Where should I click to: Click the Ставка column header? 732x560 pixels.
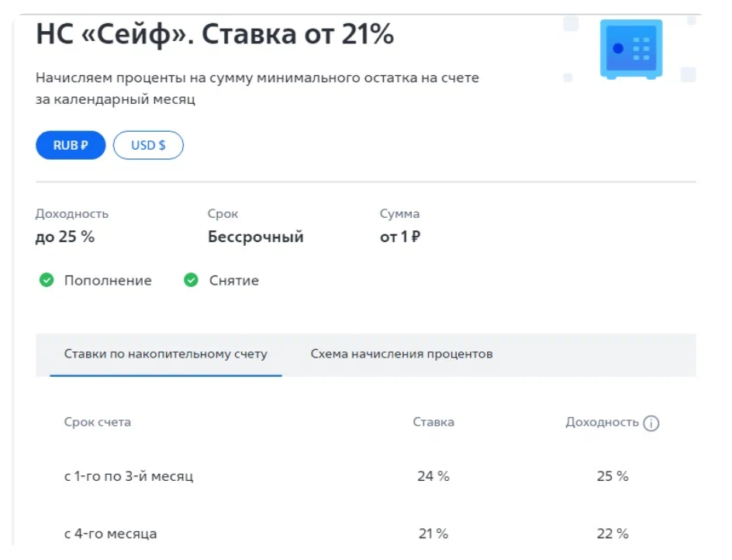click(x=433, y=422)
